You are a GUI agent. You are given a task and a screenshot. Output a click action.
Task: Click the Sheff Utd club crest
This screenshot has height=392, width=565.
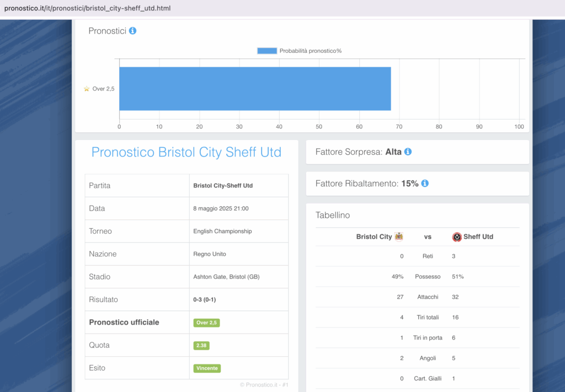click(x=457, y=237)
